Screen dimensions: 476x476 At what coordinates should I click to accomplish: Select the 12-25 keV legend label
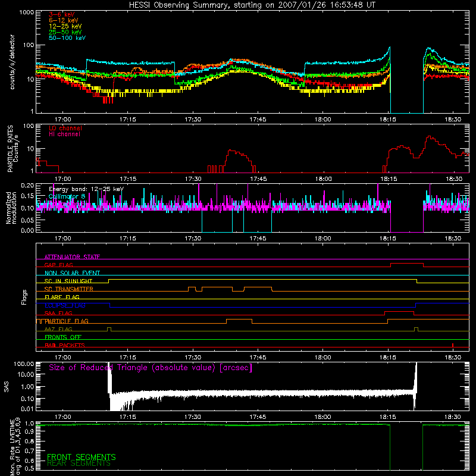tap(65, 26)
